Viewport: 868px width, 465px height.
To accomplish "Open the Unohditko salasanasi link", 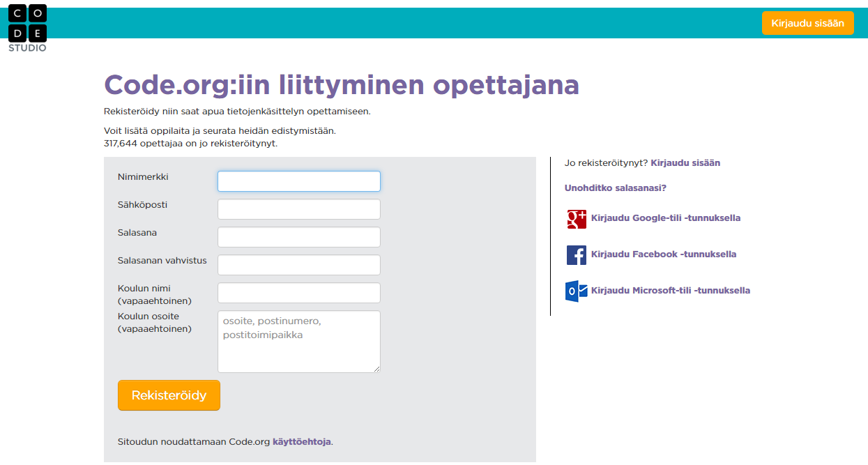I will (615, 188).
